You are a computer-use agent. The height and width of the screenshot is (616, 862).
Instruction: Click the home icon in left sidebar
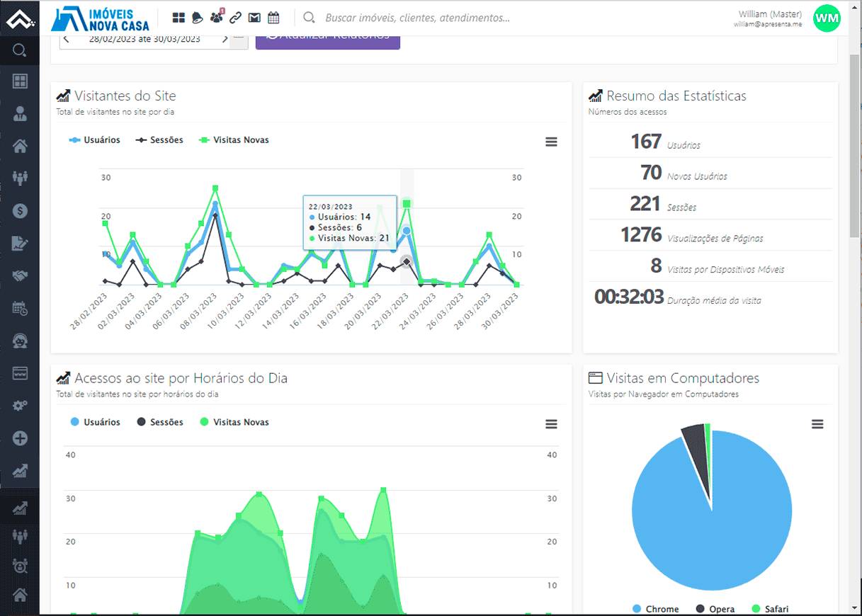pyautogui.click(x=20, y=146)
